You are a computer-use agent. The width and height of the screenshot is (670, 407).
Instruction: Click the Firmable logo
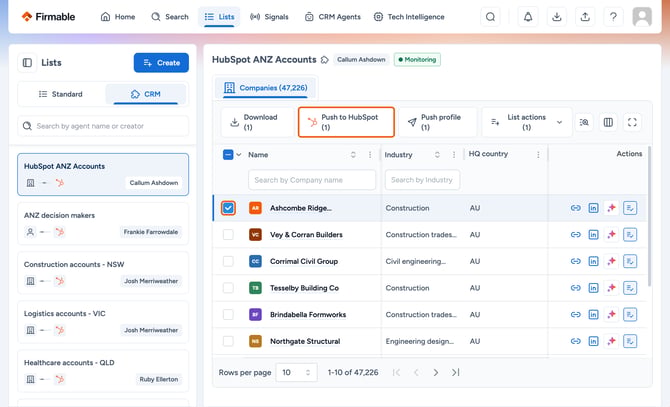pos(48,17)
